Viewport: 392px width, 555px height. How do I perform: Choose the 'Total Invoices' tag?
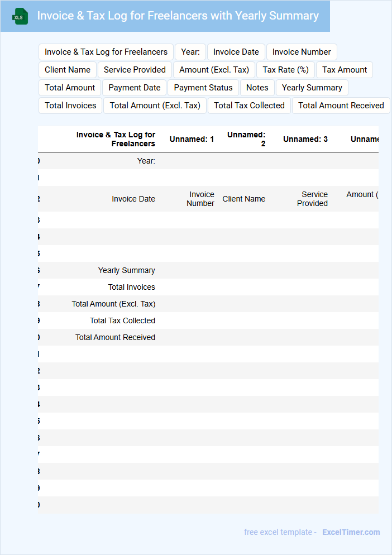70,106
